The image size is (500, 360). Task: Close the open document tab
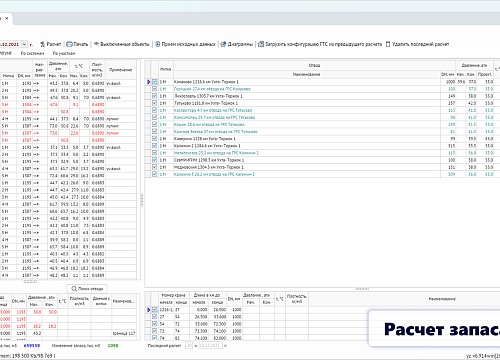click(7, 19)
